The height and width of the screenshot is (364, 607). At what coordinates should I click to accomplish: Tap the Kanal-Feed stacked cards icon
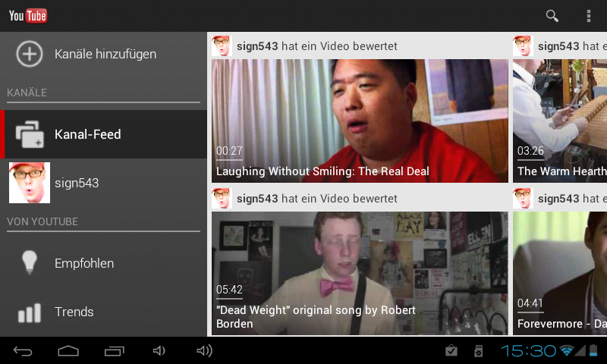[30, 134]
